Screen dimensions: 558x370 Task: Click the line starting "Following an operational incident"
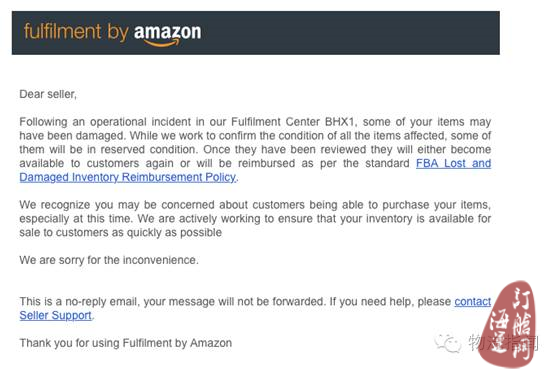tap(255, 122)
